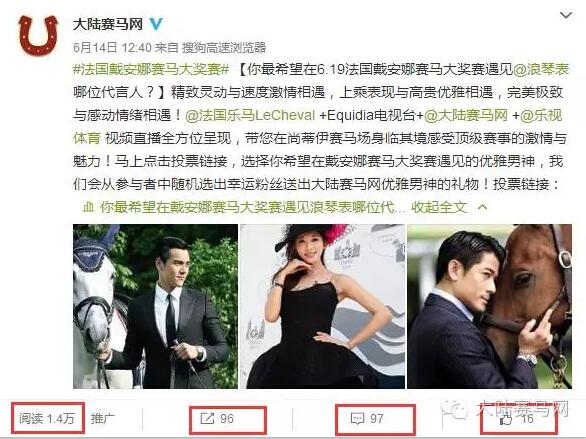Click the repost icon showing 96
The width and height of the screenshot is (586, 439).
click(x=207, y=418)
